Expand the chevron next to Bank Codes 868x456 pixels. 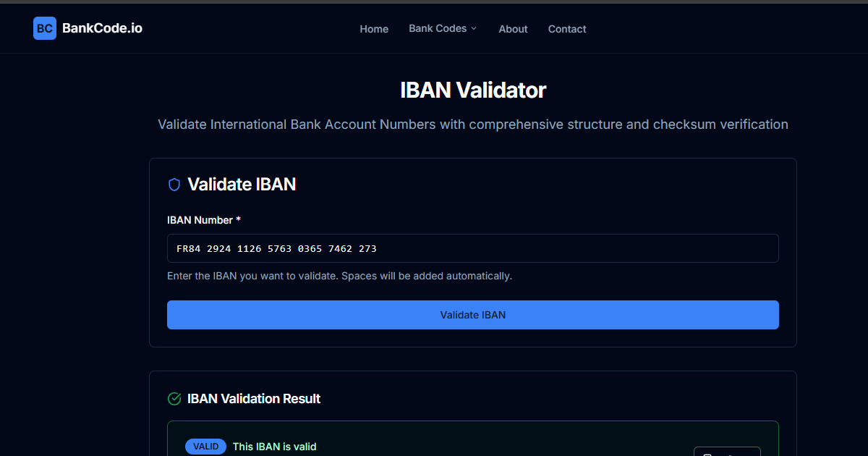(475, 28)
